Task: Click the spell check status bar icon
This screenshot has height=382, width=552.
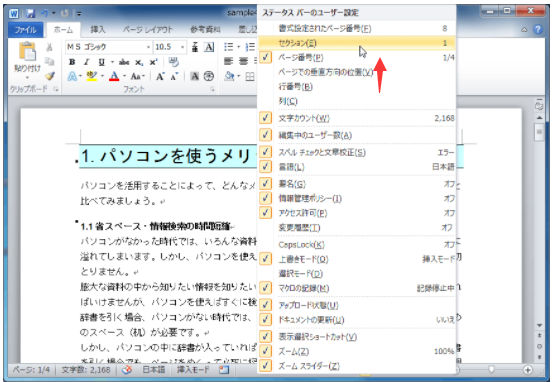Action: pos(128,370)
